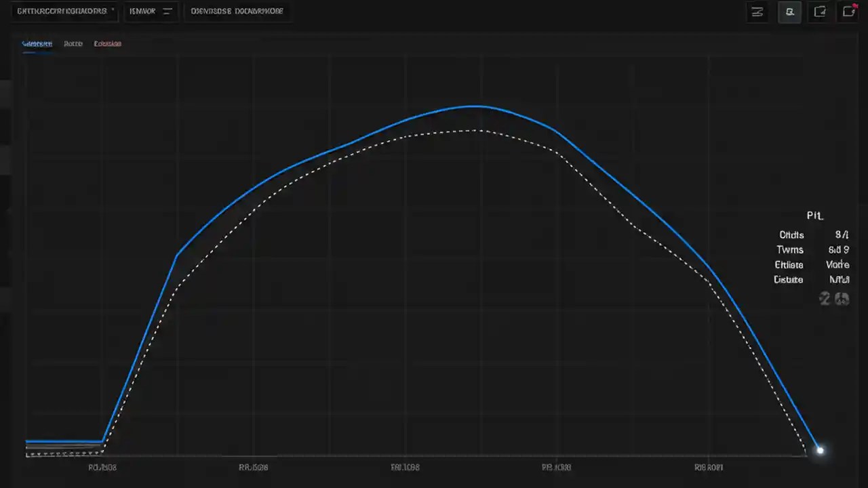Click the "Votre" value link in the legend

point(837,264)
